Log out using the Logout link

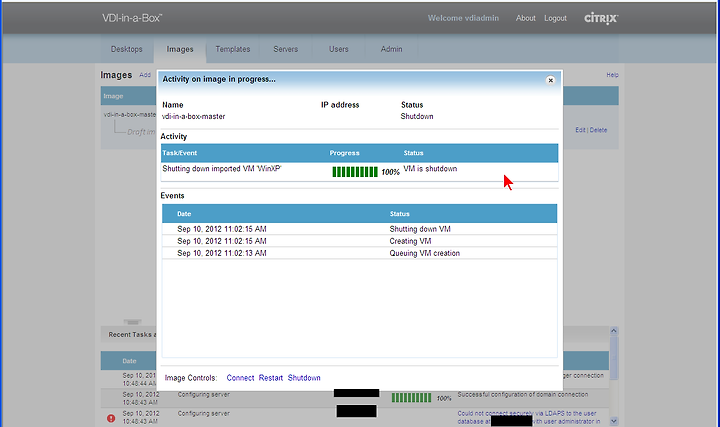click(555, 18)
